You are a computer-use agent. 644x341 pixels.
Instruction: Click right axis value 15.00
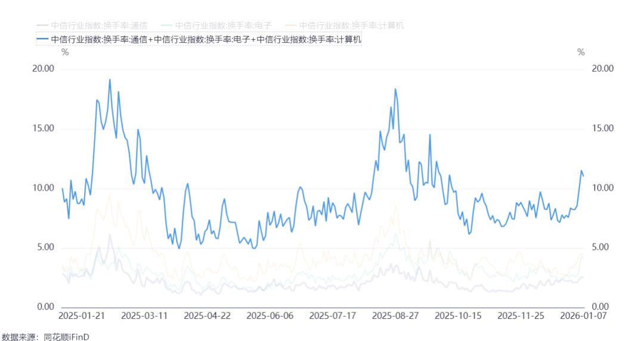602,128
